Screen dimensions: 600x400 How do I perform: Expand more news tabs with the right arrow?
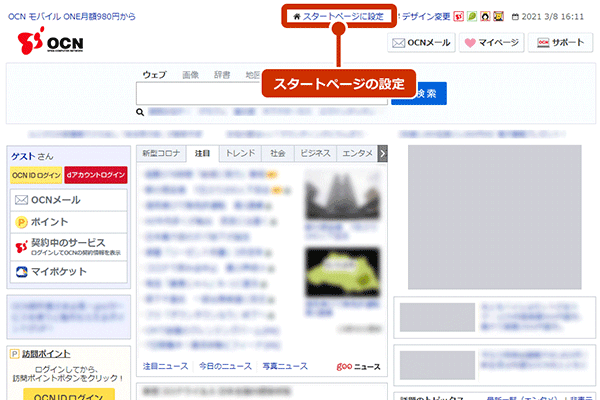pyautogui.click(x=383, y=153)
